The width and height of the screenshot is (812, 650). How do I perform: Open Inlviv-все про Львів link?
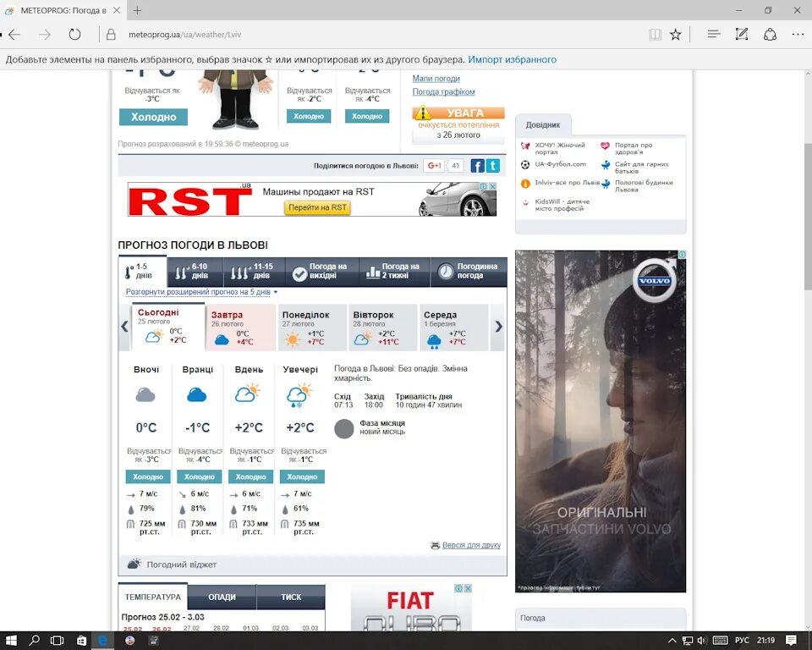coord(567,183)
